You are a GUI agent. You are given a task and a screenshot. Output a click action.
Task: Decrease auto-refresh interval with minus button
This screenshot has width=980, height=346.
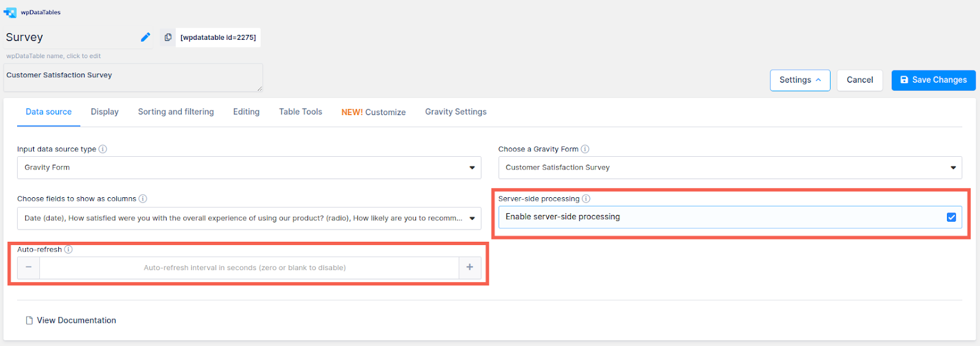[x=29, y=268]
